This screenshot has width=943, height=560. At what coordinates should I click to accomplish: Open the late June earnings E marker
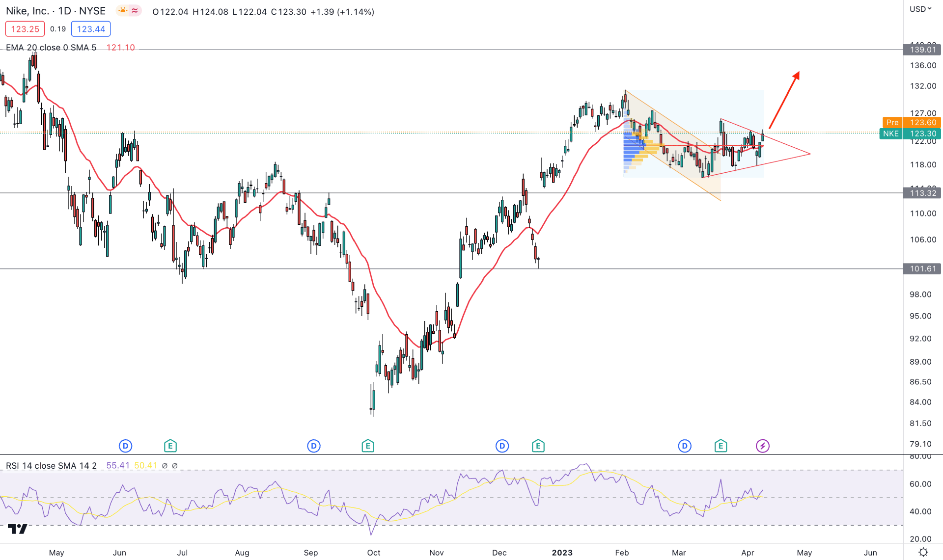[x=170, y=446]
